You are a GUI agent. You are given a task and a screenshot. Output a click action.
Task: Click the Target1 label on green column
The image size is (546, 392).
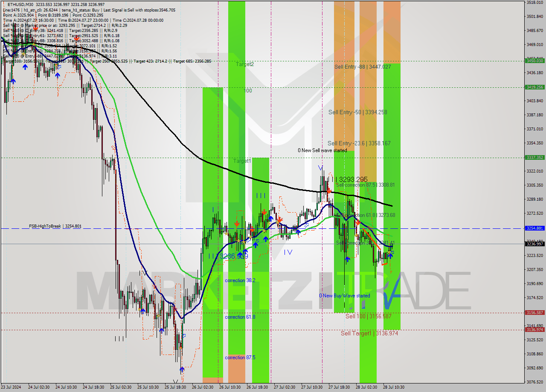(x=242, y=161)
